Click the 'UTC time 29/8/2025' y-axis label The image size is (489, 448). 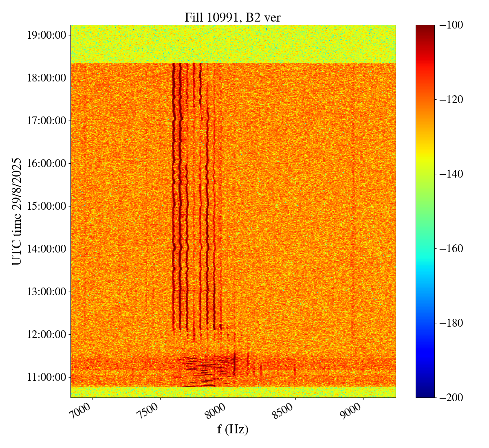point(17,211)
